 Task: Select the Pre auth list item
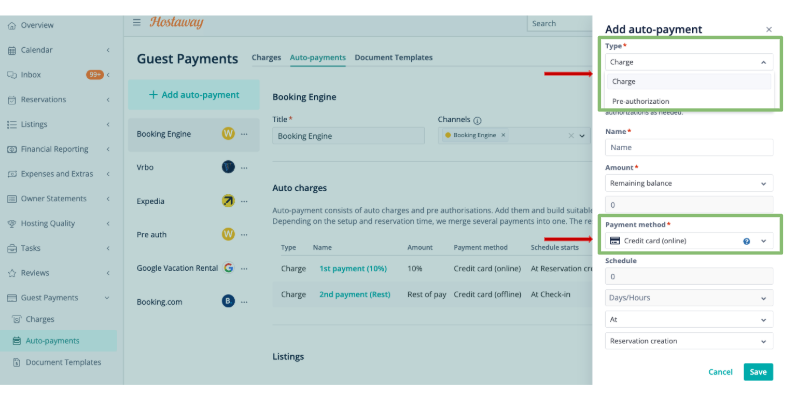(194, 235)
